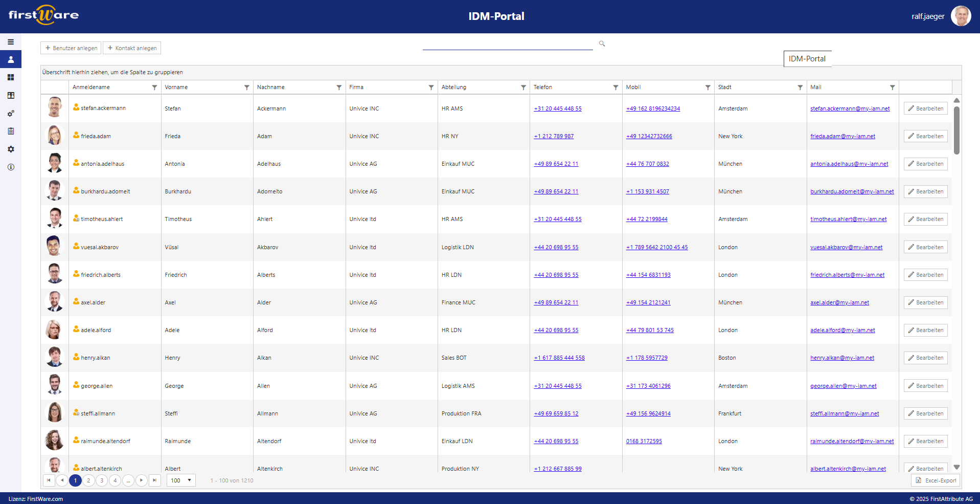Screen dimensions: 980x504
Task: Edit the frieda.adam user via Bearbeiten
Action: [x=925, y=136]
